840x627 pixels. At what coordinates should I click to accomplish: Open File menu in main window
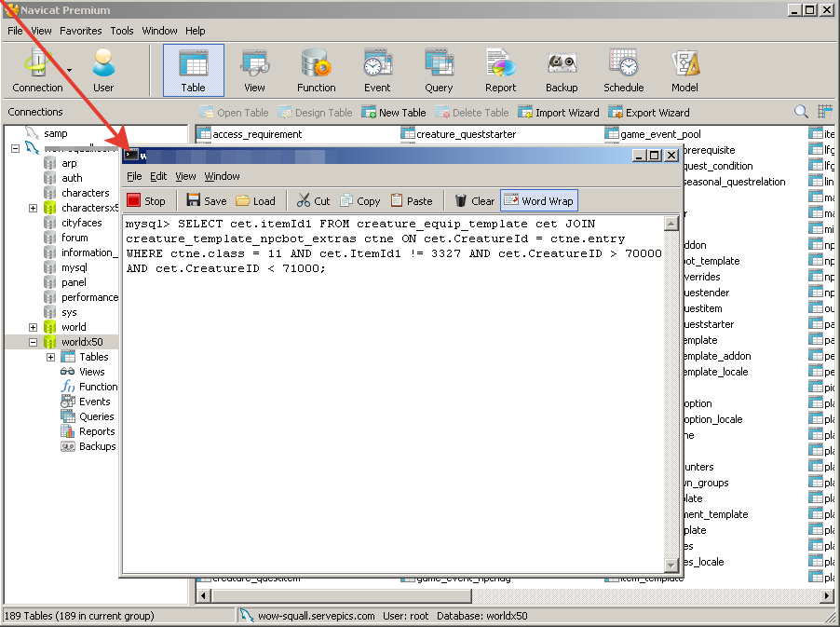(15, 31)
